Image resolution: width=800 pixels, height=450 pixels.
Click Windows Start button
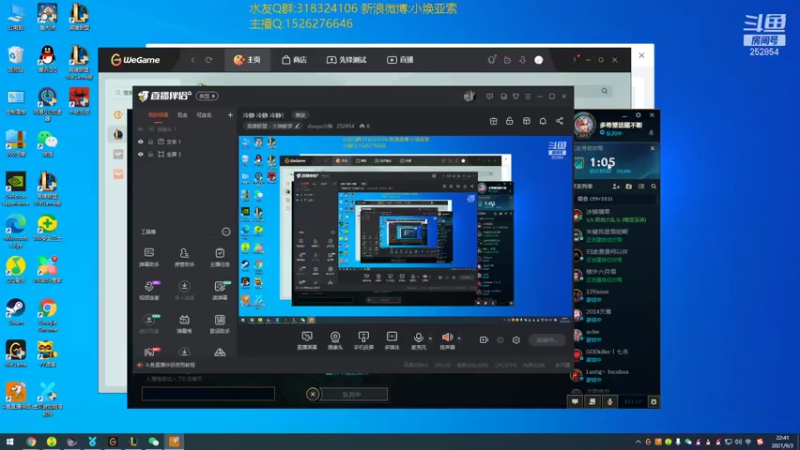pyautogui.click(x=10, y=441)
